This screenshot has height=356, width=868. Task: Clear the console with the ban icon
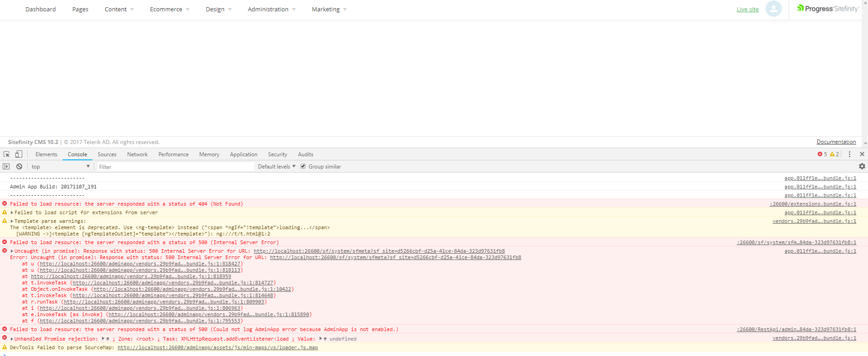coord(19,167)
